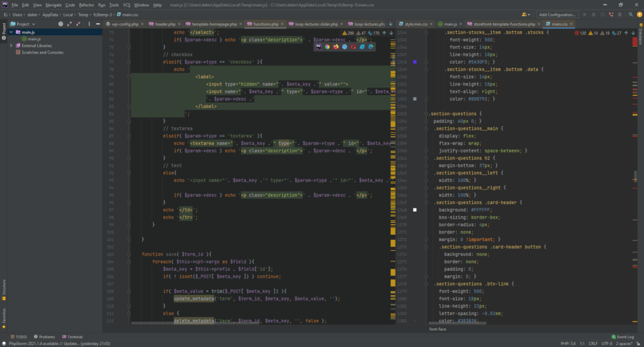Collapse all in Project panel

pyautogui.click(x=79, y=24)
